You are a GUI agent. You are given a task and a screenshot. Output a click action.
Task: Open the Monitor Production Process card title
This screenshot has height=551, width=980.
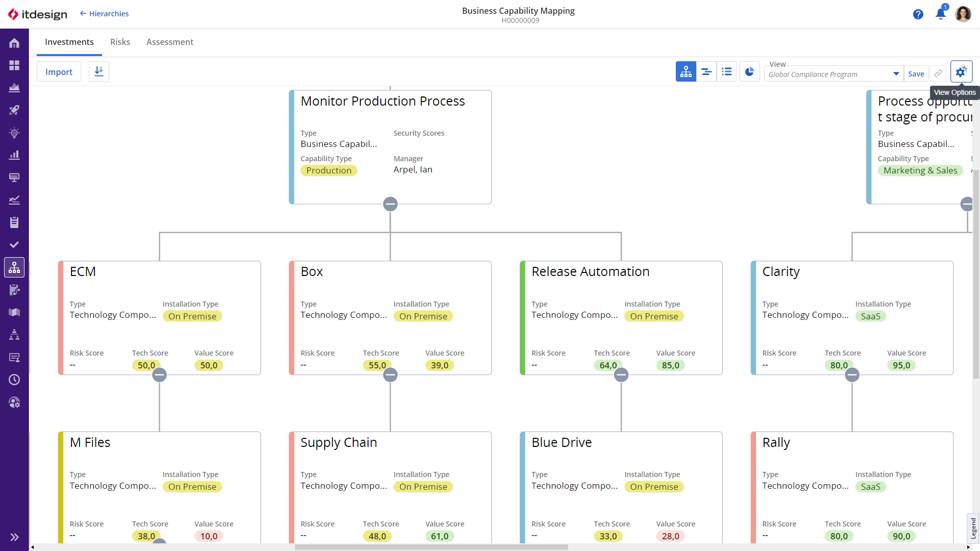[x=383, y=101]
